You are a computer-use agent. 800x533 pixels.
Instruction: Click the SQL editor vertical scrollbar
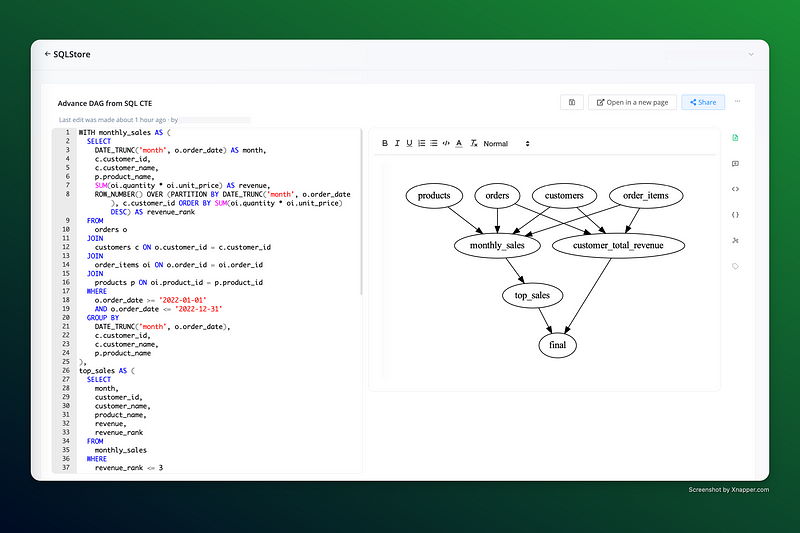[x=361, y=212]
